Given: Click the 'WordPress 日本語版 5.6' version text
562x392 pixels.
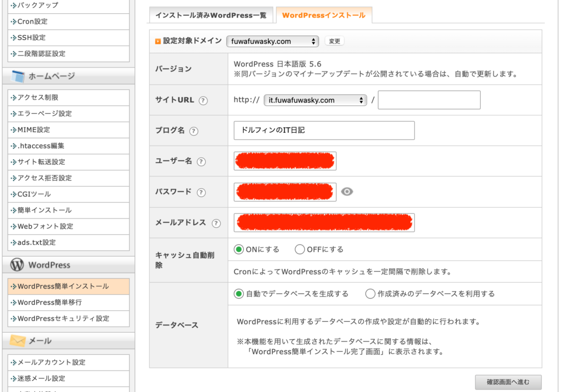Looking at the screenshot, I should tap(277, 64).
